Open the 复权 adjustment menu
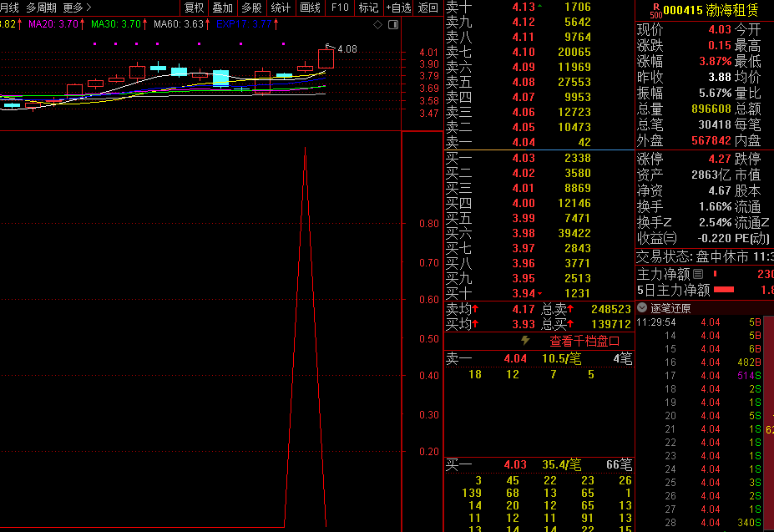The width and height of the screenshot is (774, 532). (x=194, y=8)
